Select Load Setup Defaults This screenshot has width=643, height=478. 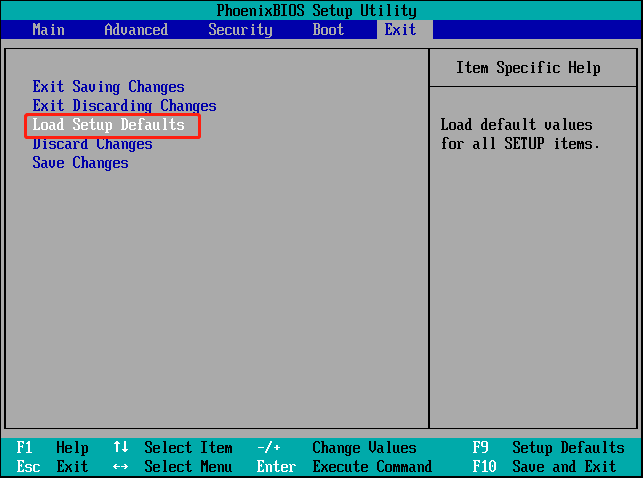click(x=109, y=125)
